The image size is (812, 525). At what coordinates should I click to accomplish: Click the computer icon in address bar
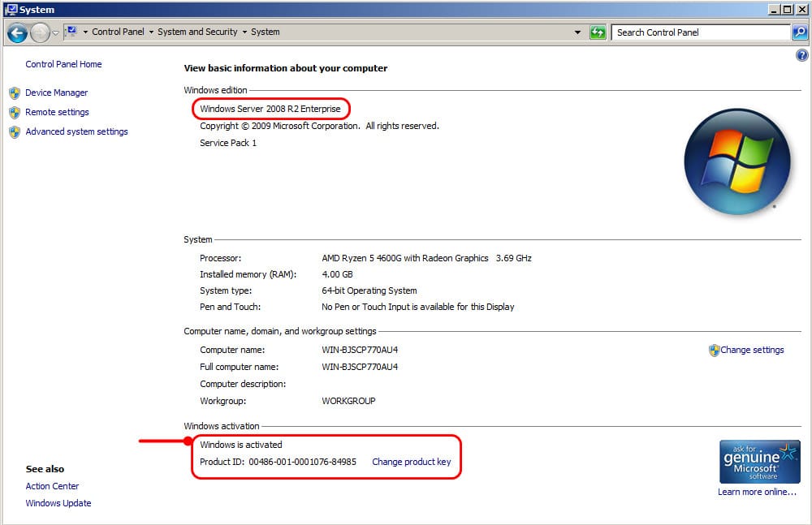[71, 32]
